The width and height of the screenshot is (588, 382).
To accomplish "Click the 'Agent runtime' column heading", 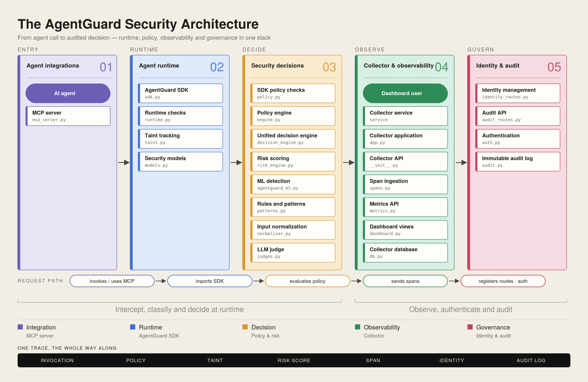I will coord(159,66).
